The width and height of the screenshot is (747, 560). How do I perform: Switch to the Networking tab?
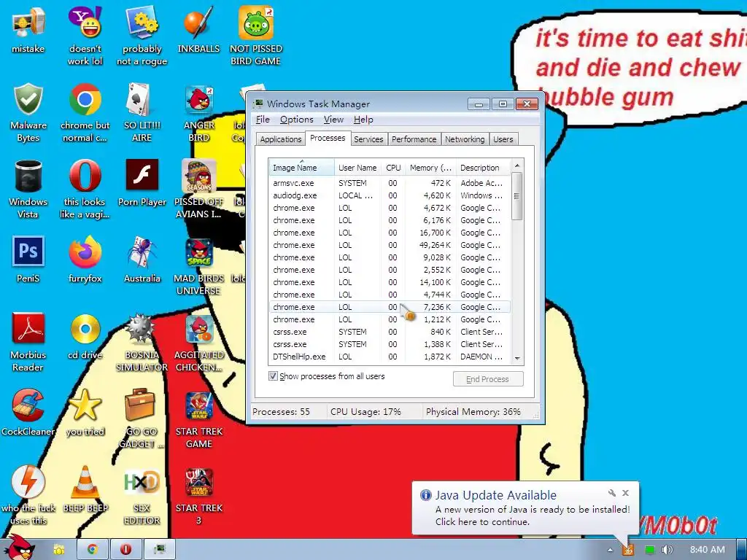465,139
